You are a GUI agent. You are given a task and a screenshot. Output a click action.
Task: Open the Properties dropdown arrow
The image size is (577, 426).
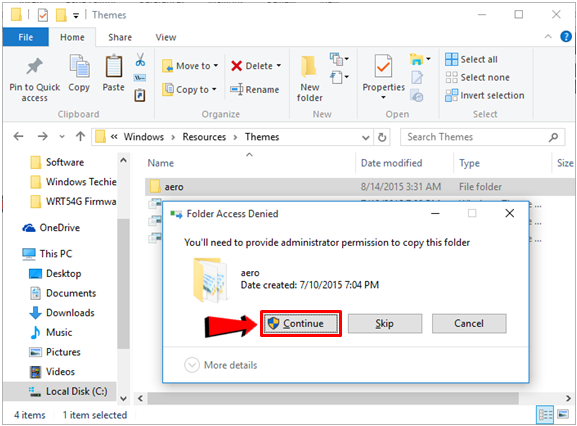tap(383, 97)
